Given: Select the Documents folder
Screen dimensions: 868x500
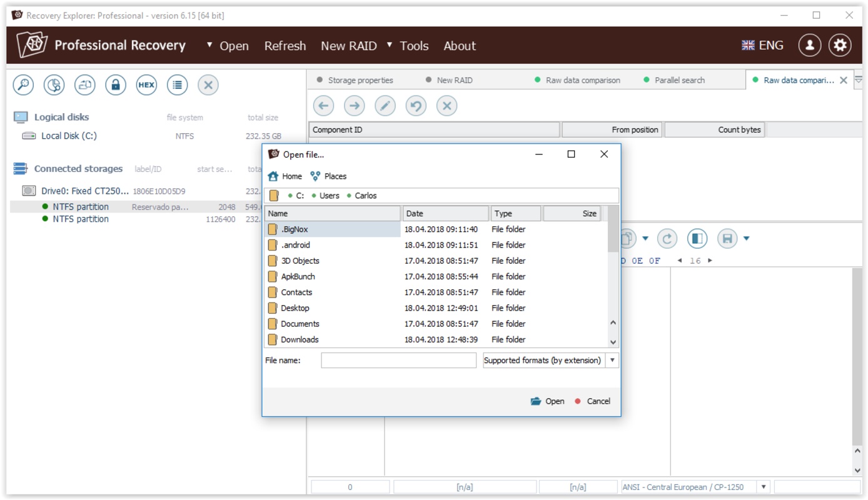Looking at the screenshot, I should pyautogui.click(x=300, y=324).
